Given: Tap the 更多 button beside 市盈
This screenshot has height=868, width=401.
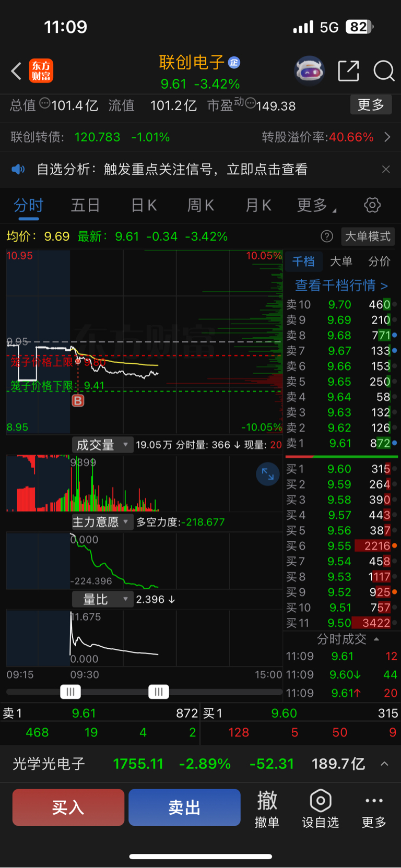Looking at the screenshot, I should pyautogui.click(x=371, y=105).
